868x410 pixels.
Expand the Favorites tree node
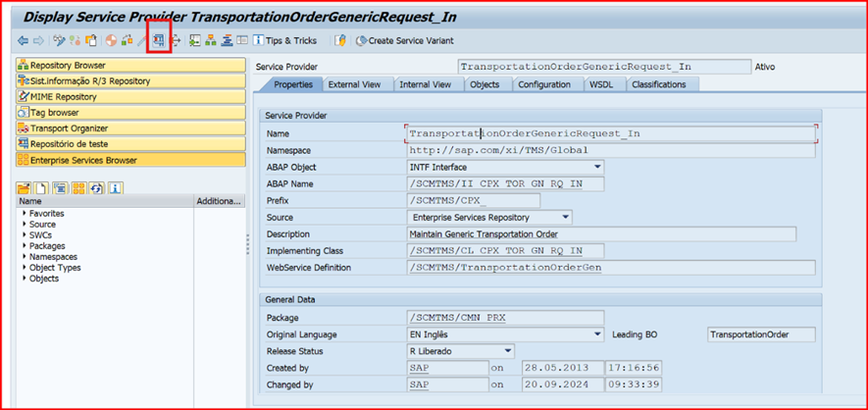(25, 213)
